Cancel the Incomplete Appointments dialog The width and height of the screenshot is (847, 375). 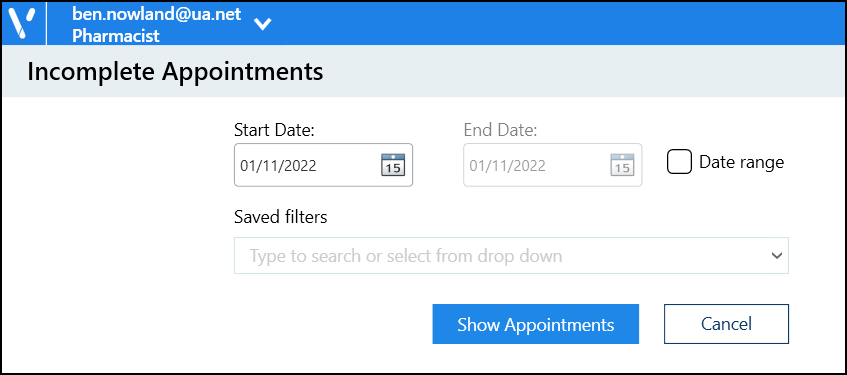coord(726,324)
